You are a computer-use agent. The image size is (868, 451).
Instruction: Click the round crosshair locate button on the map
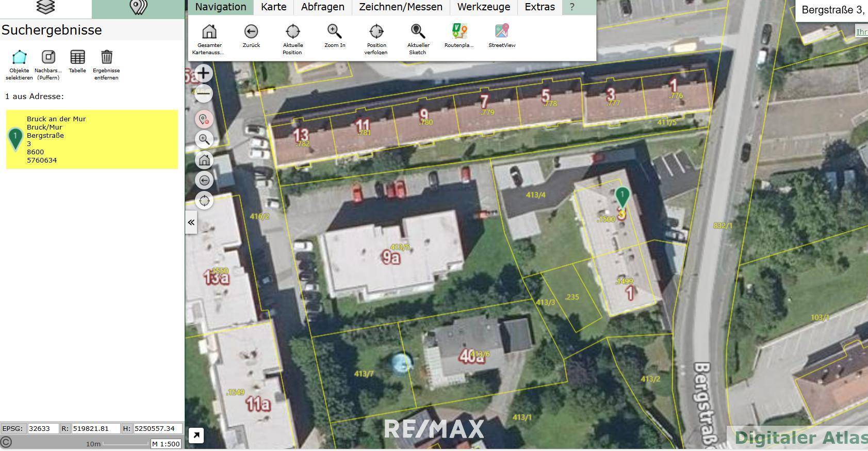tap(204, 200)
